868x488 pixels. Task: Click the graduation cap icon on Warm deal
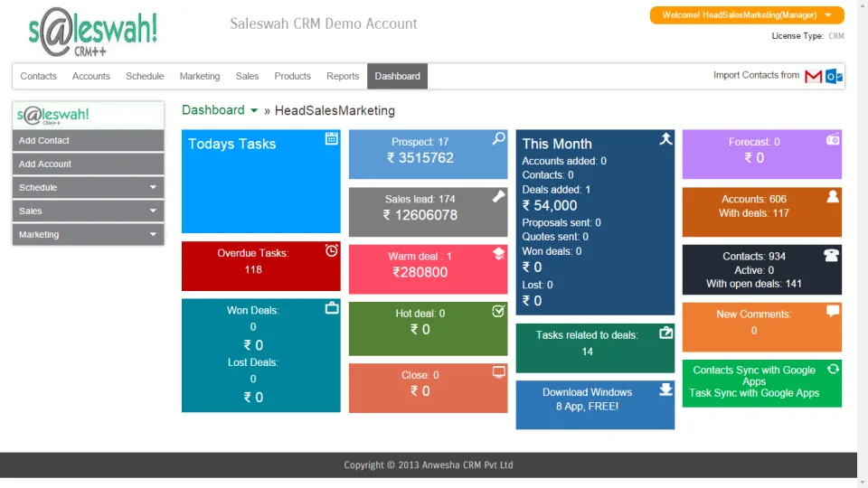coord(499,253)
